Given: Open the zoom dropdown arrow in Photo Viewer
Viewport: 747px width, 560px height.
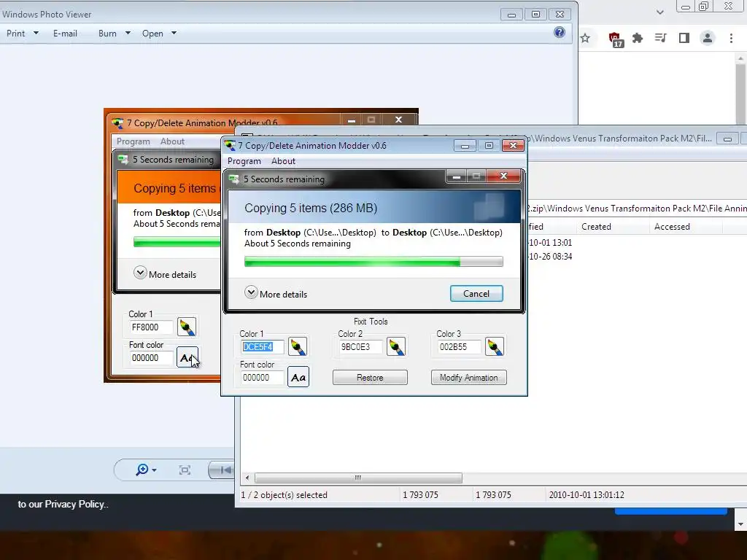Looking at the screenshot, I should 154,470.
